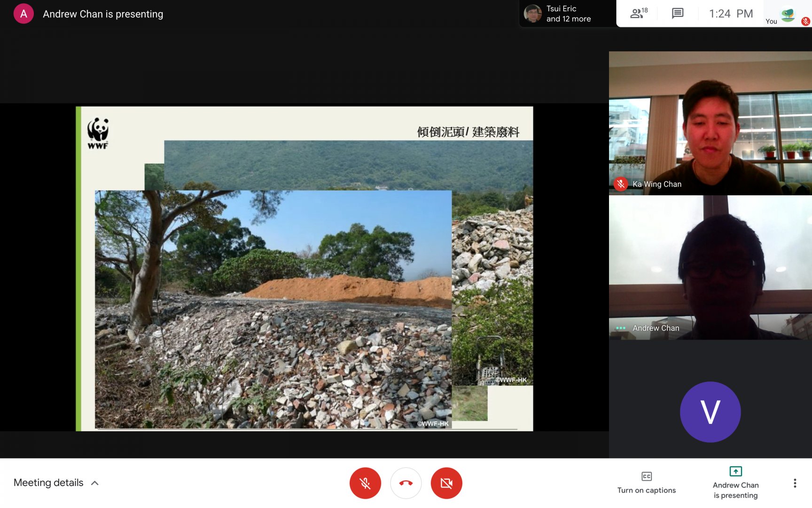The image size is (812, 508).
Task: Turn on captions
Action: [646, 483]
